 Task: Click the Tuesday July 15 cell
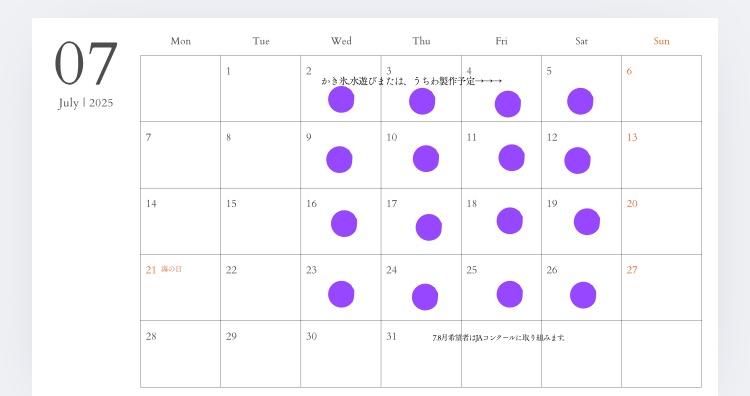(261, 221)
